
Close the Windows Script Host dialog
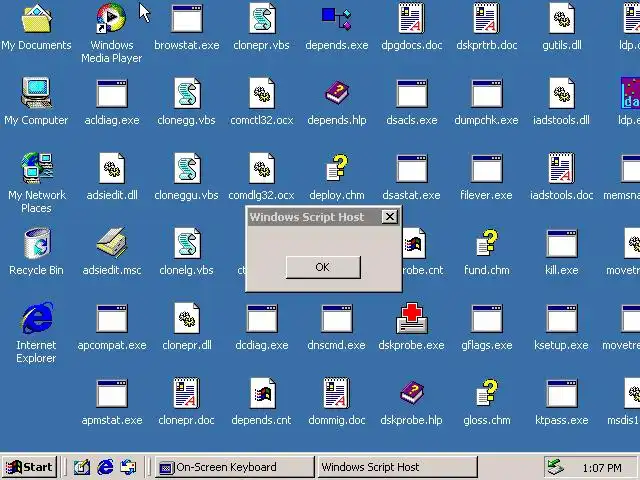point(390,216)
